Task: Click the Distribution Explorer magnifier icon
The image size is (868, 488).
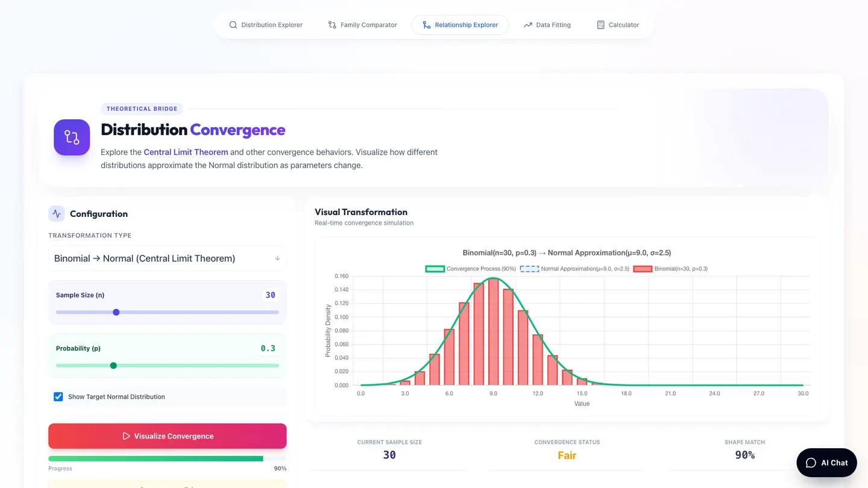Action: pos(233,25)
